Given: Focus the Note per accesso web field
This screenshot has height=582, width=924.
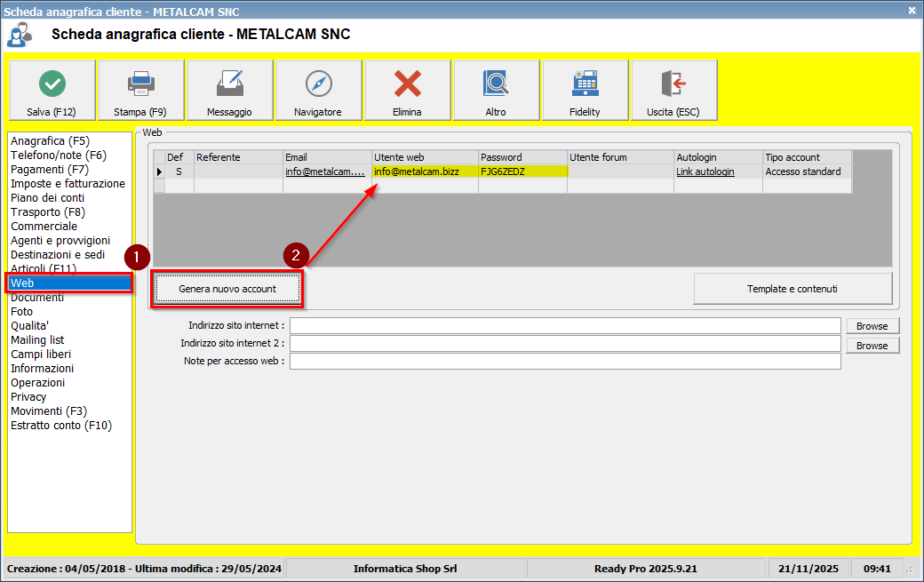Looking at the screenshot, I should [564, 362].
